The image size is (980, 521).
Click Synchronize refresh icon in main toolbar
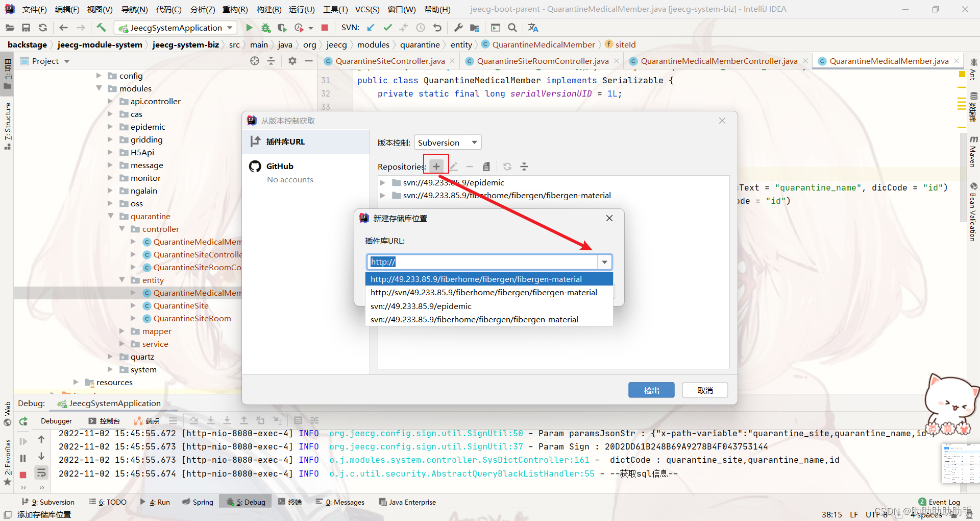(x=43, y=28)
